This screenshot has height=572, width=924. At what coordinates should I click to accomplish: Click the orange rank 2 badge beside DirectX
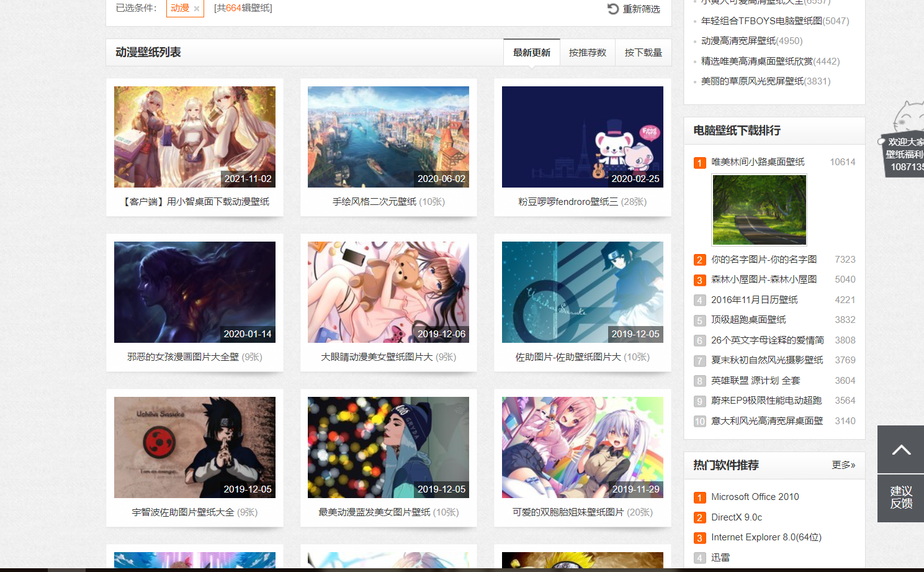(699, 518)
